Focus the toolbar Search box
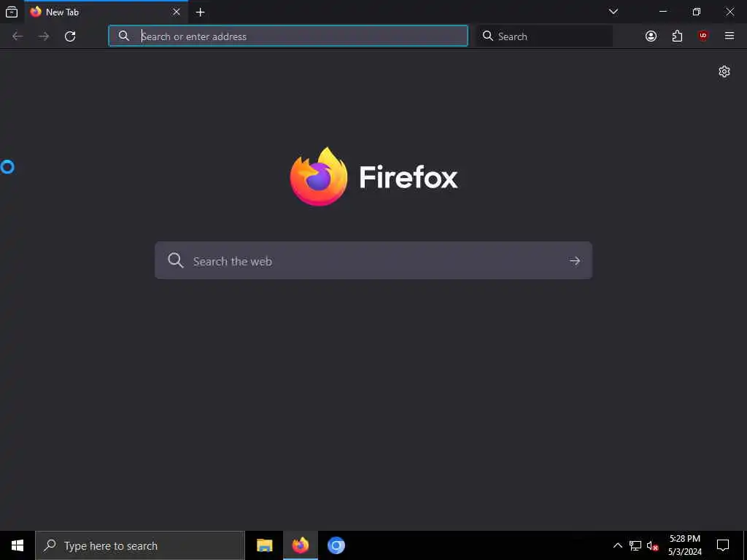The image size is (747, 560). pos(544,36)
